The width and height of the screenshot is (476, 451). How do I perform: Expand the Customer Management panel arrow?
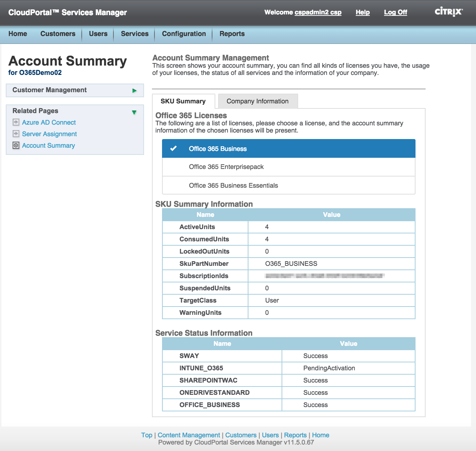(134, 90)
